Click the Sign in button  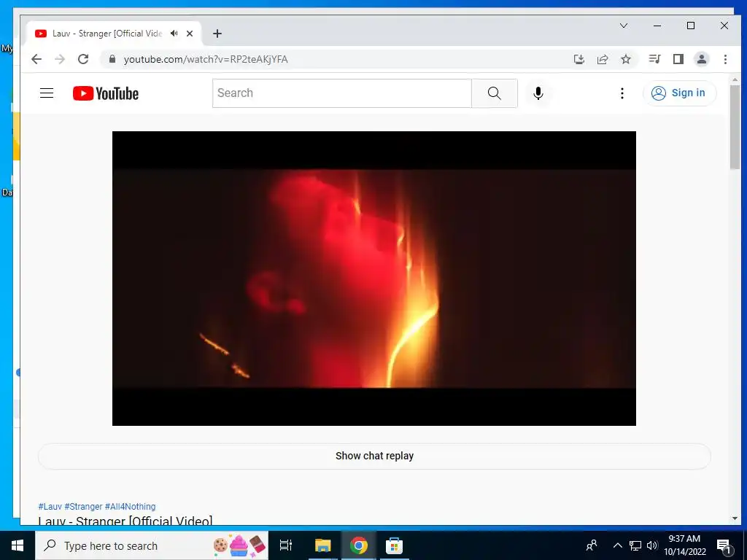679,93
